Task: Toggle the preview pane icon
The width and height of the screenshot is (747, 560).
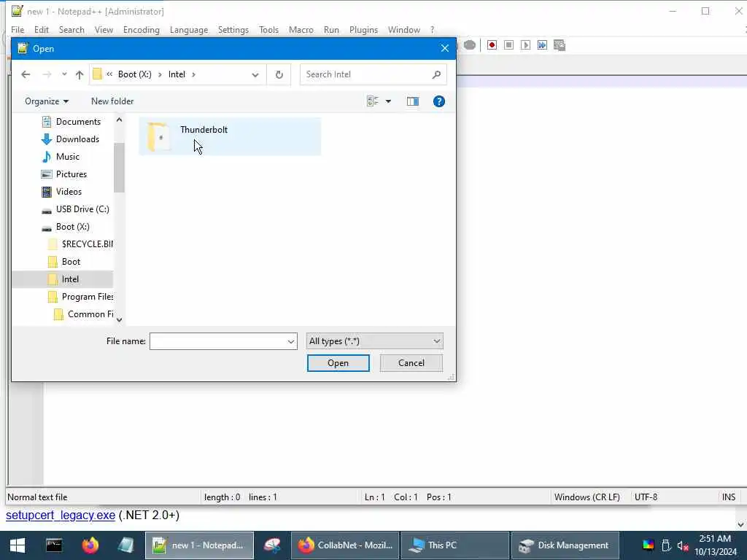Action: pyautogui.click(x=413, y=101)
